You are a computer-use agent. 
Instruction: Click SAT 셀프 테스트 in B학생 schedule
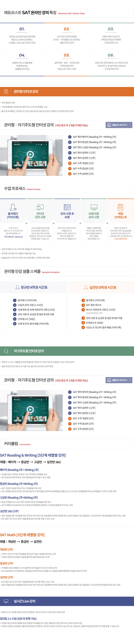(94, 305)
